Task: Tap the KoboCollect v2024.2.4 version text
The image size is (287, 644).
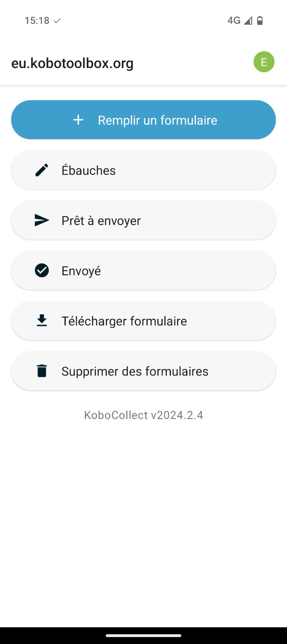Action: point(143,415)
